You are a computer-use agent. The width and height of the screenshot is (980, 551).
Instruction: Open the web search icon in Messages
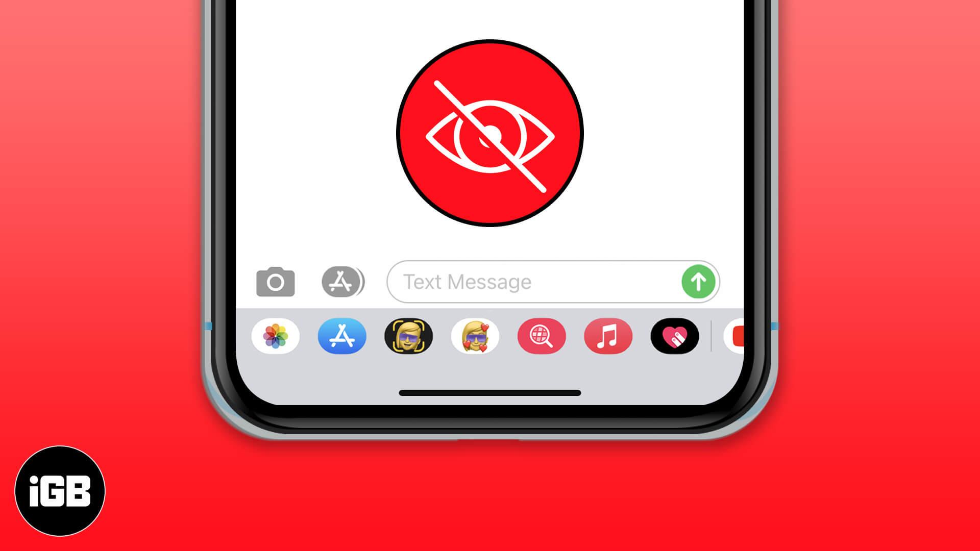pos(542,336)
